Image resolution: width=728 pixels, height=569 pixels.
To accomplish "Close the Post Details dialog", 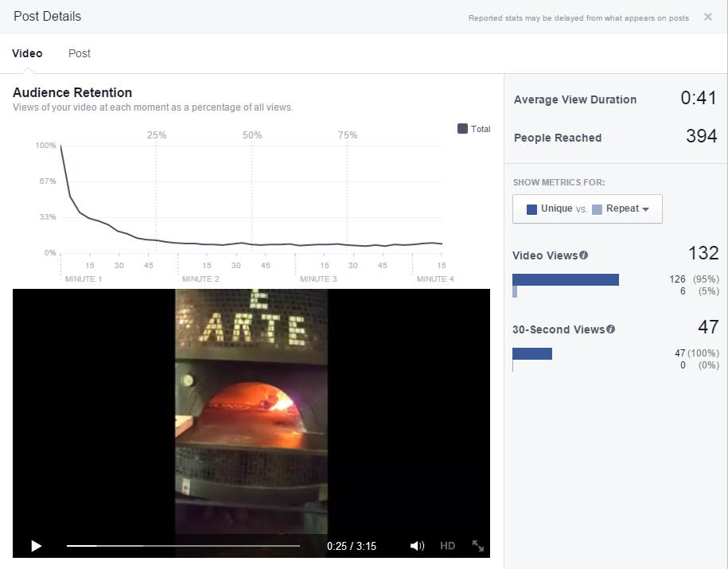I will click(708, 17).
